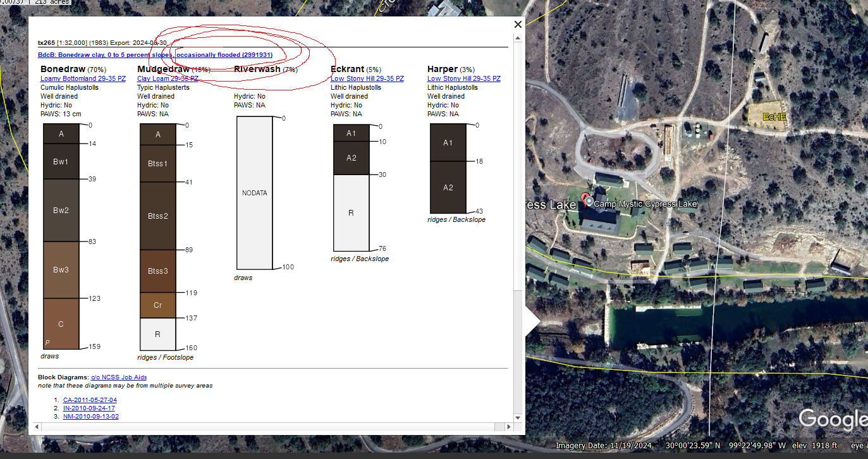Open block diagram CA-2011-05-27-04
Viewport: 868px width, 459px height.
pos(90,400)
